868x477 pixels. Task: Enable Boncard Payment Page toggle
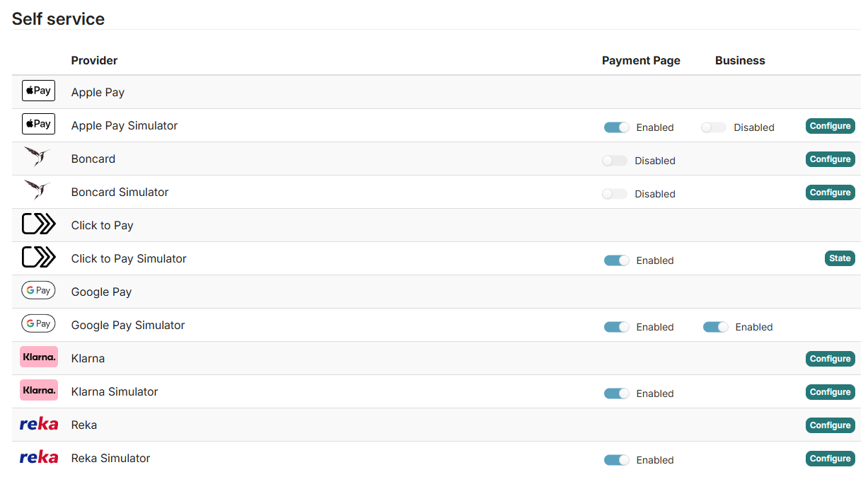(x=614, y=161)
